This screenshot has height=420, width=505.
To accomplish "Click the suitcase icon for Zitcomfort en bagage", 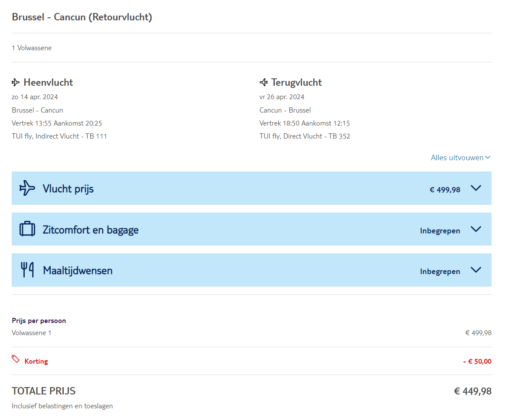I will [27, 229].
